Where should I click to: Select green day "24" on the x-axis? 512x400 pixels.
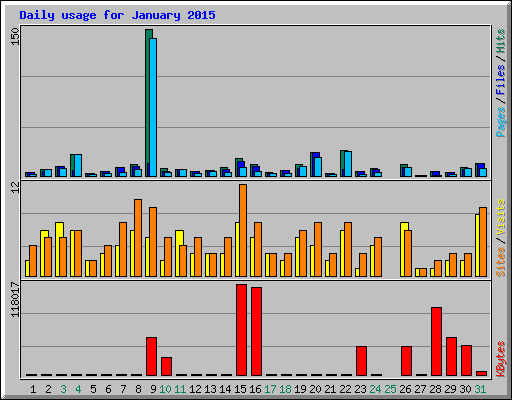(375, 389)
